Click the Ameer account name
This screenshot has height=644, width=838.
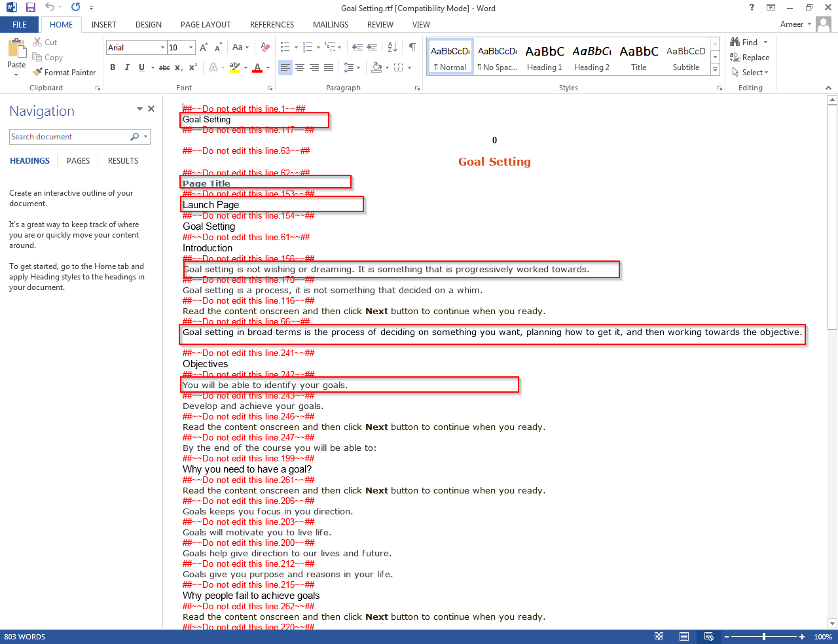tap(792, 24)
